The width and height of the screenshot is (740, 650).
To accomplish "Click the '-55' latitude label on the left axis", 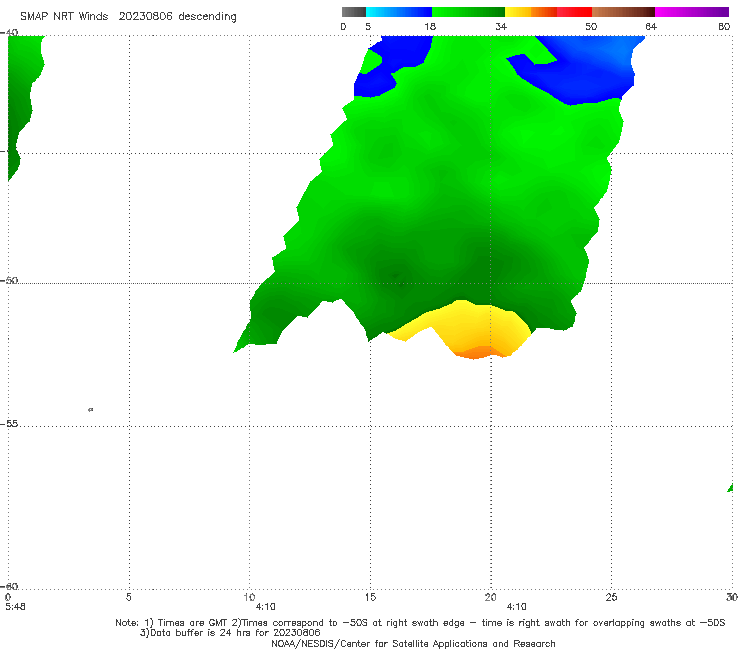I will click(9, 423).
